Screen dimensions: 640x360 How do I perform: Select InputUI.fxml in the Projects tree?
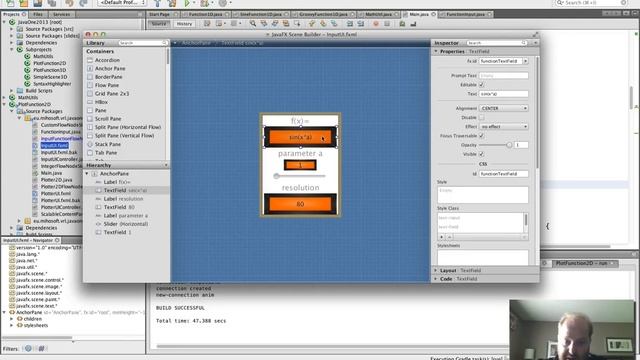coord(54,146)
